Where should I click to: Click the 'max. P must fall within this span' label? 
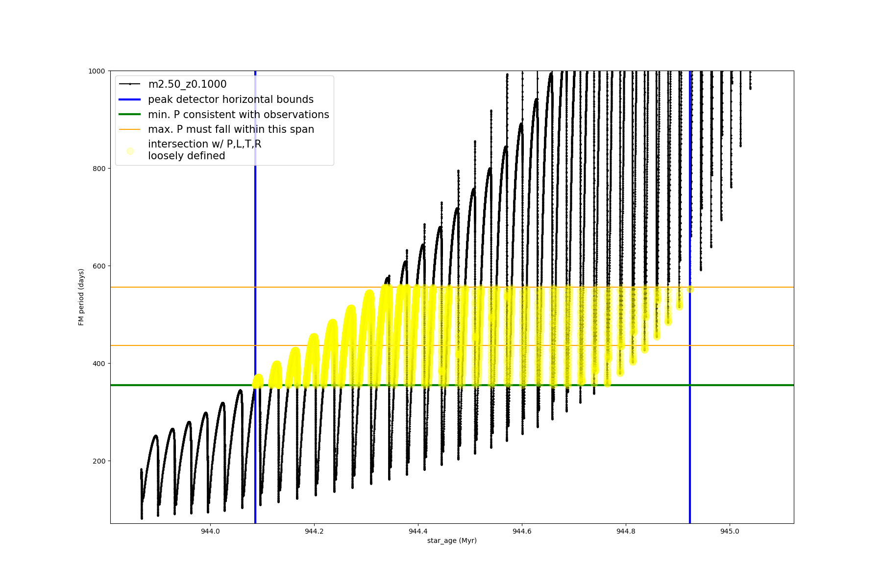pos(231,129)
